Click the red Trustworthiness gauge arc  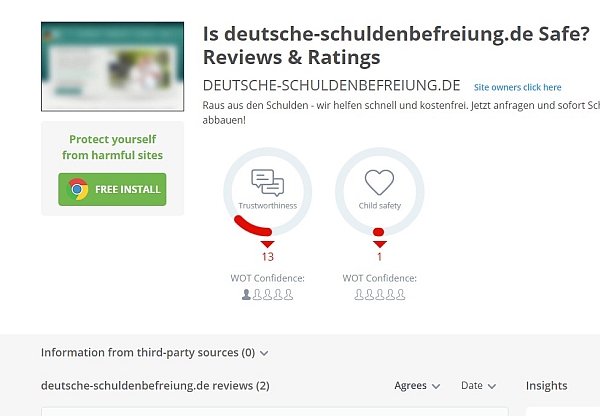pos(253,227)
